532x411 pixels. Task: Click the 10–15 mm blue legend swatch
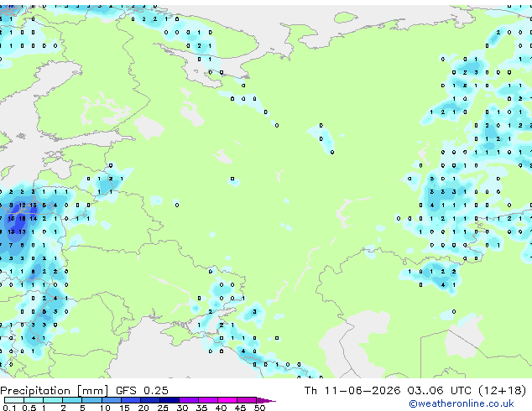(x=112, y=400)
